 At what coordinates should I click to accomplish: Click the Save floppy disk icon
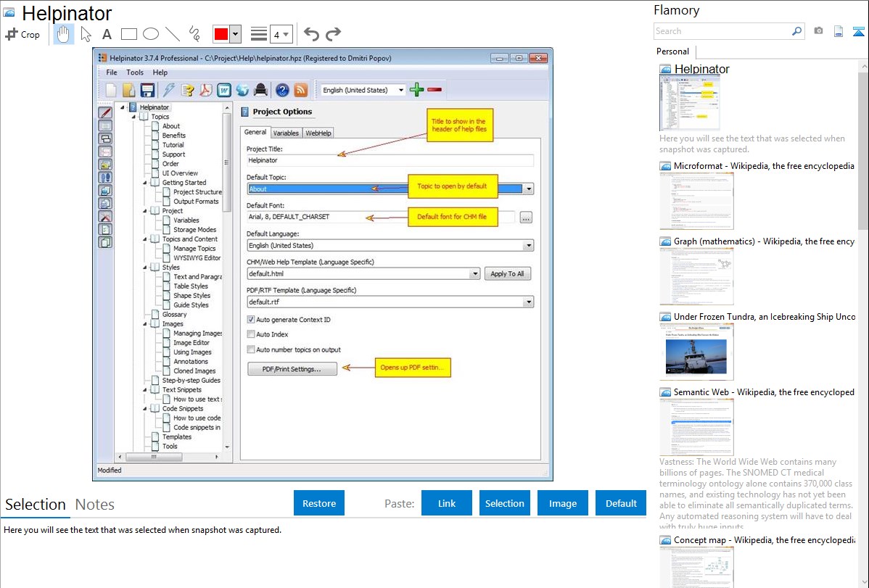[x=147, y=90]
